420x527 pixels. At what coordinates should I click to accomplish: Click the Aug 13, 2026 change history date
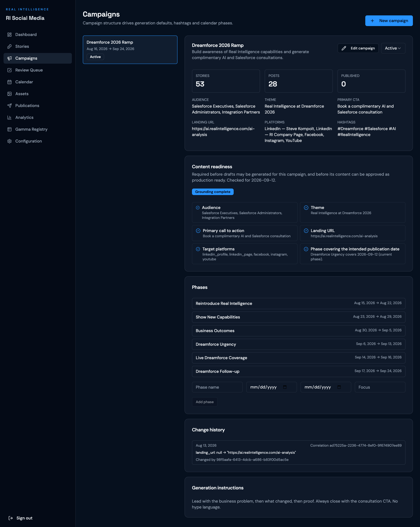206,445
